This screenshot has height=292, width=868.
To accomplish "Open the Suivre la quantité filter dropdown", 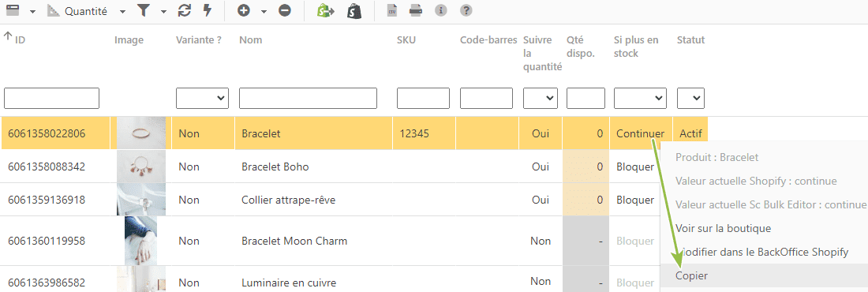I will tap(541, 98).
